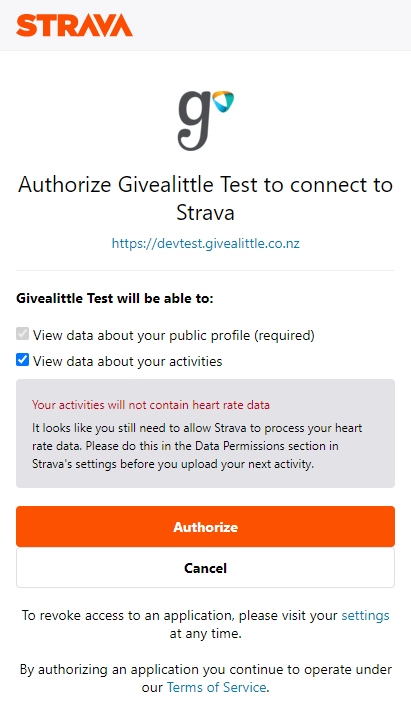Click the colorful triangle emblem beside the g
411x713 pixels.
click(223, 101)
